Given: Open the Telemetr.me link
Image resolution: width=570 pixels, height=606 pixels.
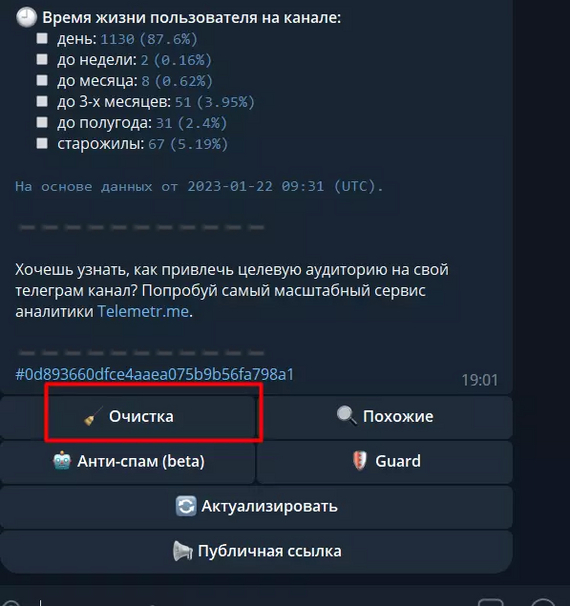Looking at the screenshot, I should [x=143, y=312].
